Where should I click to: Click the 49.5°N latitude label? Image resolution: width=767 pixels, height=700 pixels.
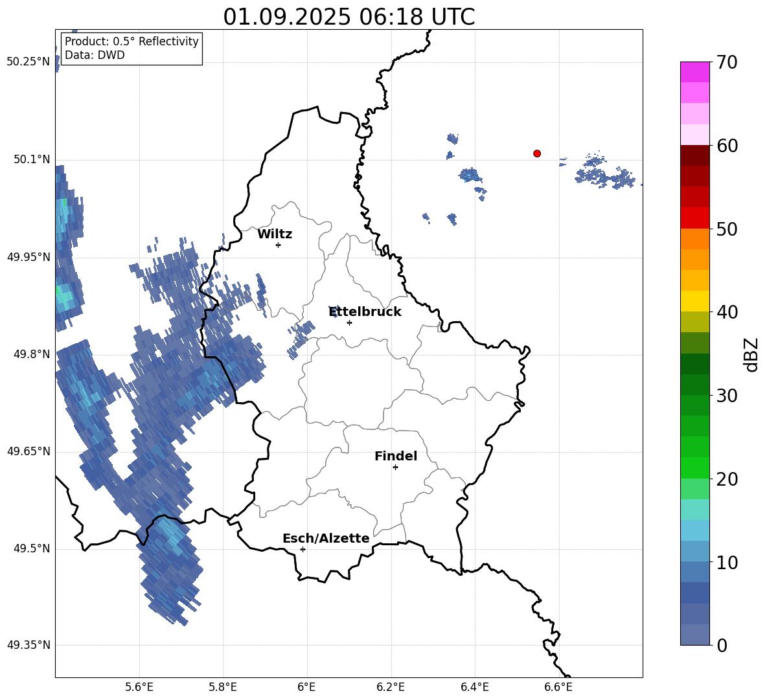(31, 548)
